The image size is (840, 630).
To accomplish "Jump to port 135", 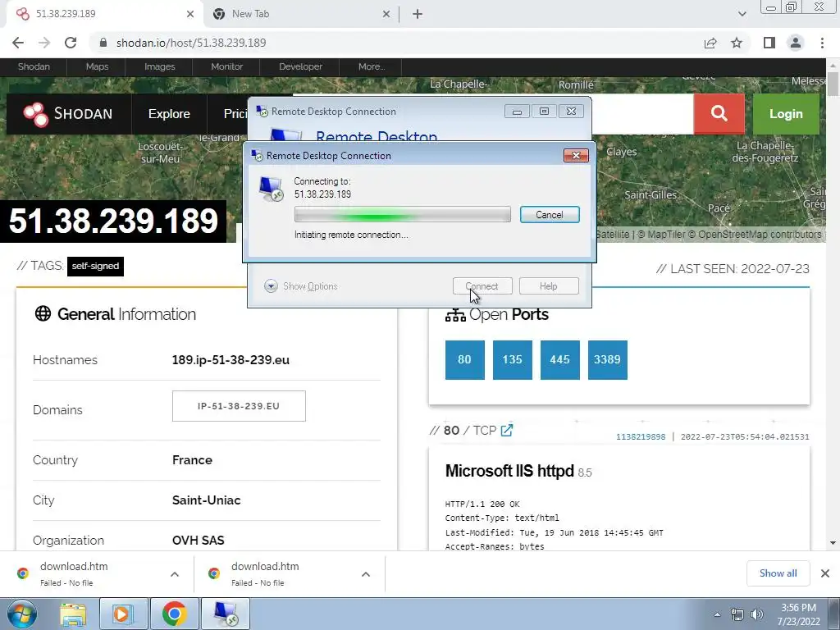I will 512,360.
